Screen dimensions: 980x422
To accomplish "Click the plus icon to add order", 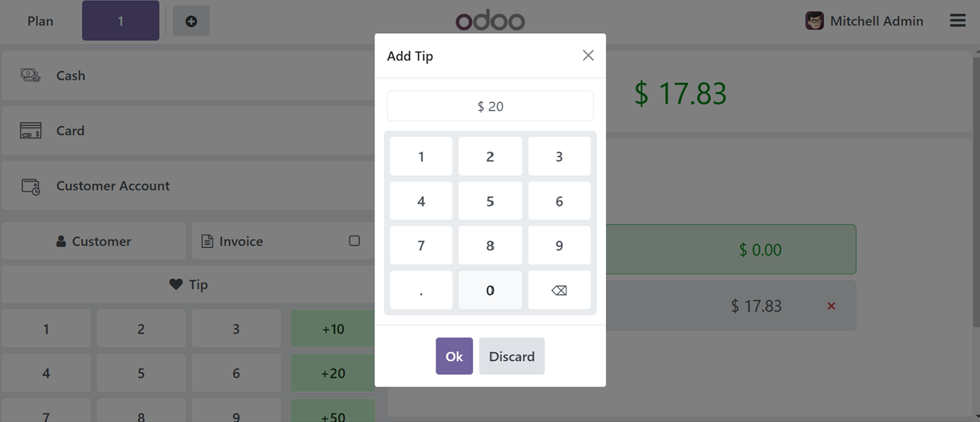I will coord(191,21).
